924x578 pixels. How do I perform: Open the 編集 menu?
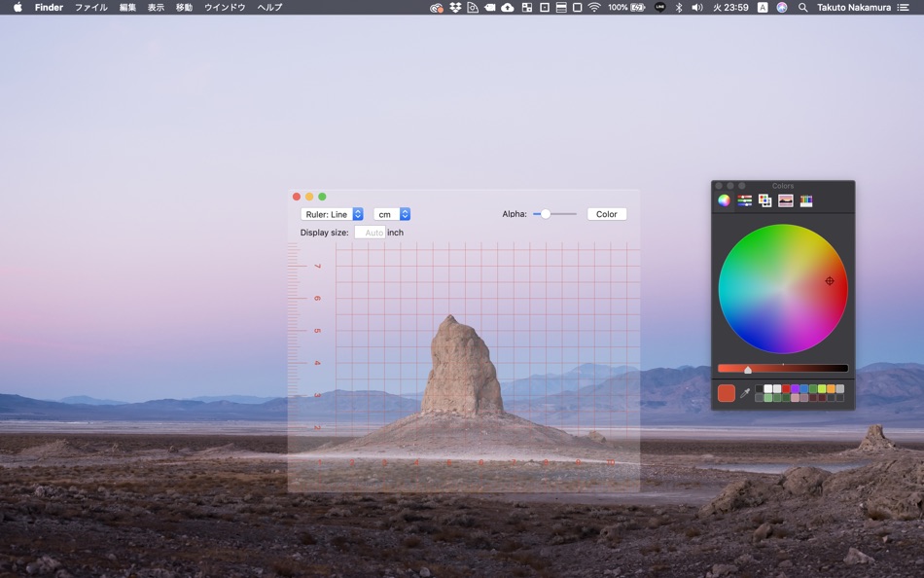point(127,7)
